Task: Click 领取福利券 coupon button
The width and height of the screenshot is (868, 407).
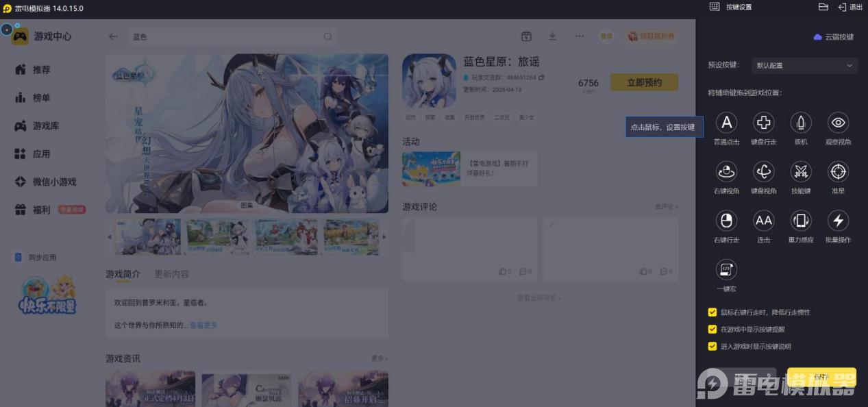Action: click(x=651, y=36)
